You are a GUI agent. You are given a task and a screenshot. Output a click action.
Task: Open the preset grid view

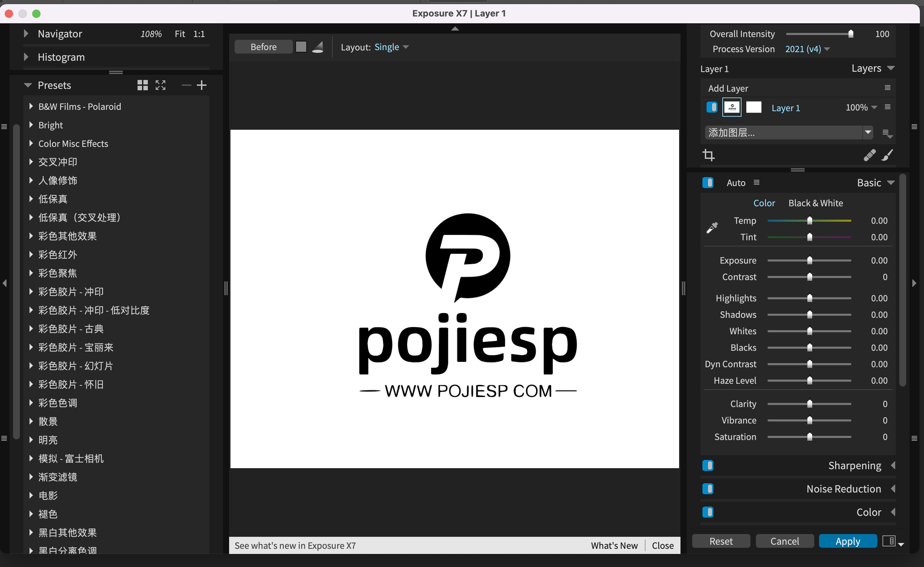point(142,85)
